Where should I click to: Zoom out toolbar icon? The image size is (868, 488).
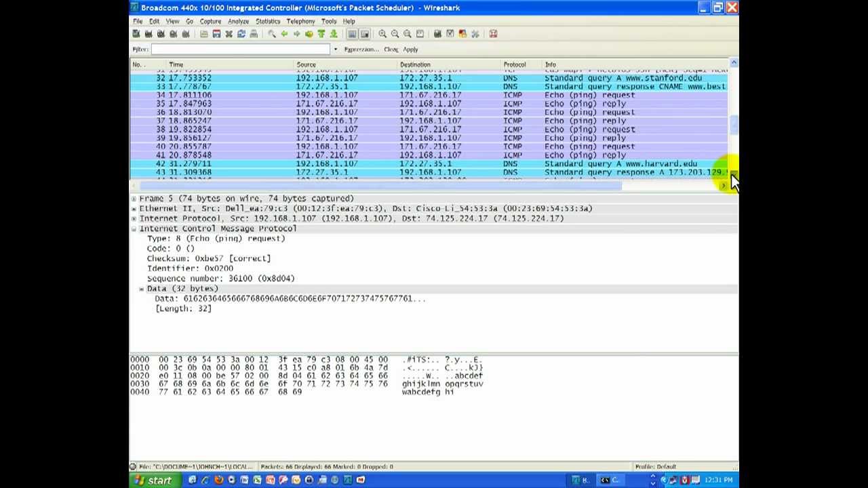[x=395, y=34]
